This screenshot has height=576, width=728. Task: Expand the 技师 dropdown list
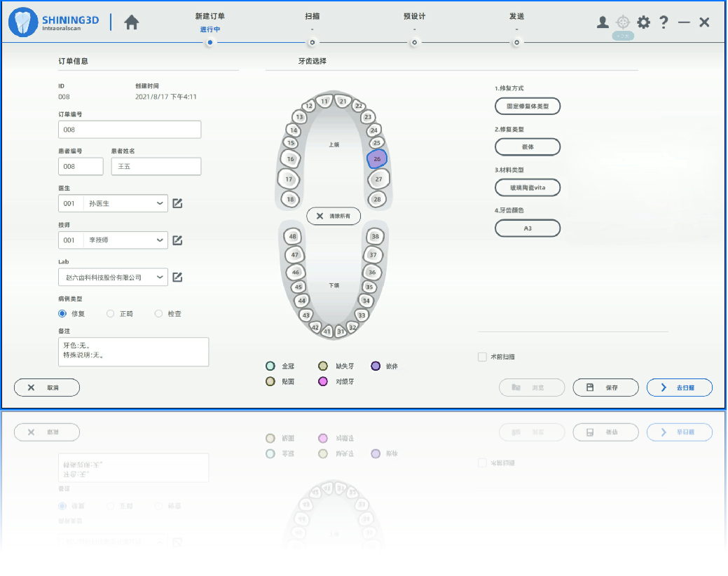click(x=160, y=240)
